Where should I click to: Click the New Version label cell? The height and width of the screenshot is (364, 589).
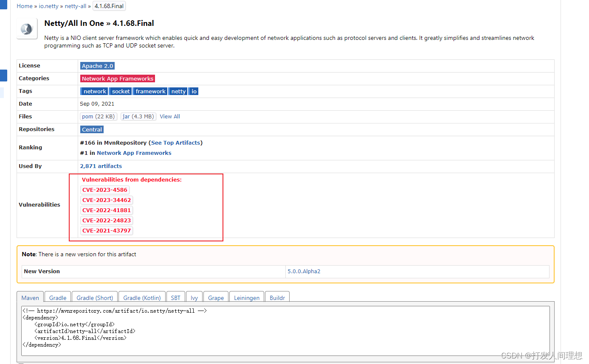click(153, 272)
